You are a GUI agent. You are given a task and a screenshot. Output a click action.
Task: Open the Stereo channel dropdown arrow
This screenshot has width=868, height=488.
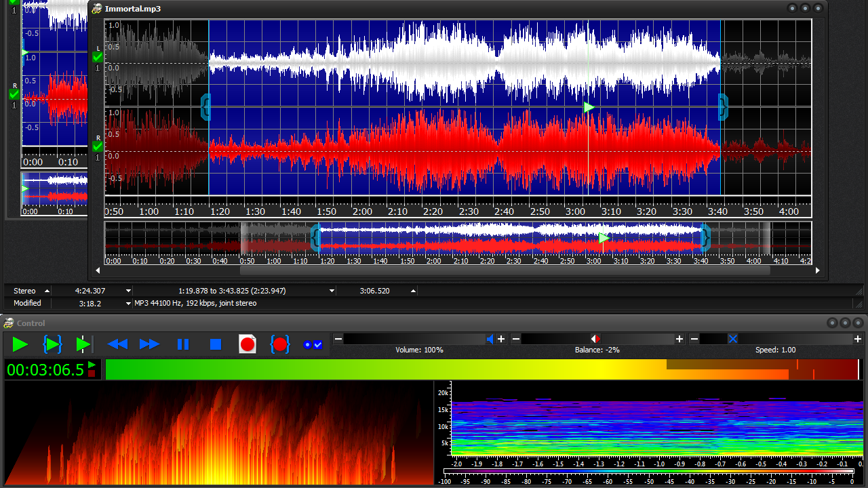pos(47,291)
